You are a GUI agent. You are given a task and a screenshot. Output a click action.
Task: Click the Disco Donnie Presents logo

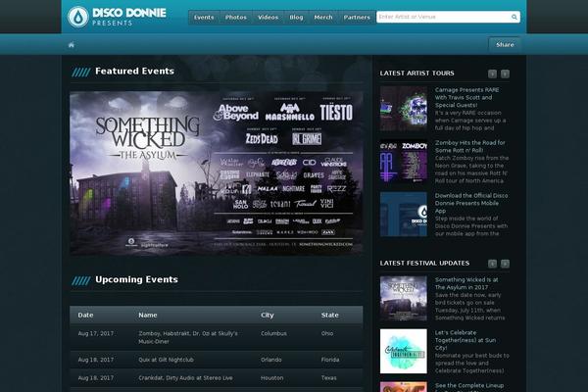(x=116, y=17)
